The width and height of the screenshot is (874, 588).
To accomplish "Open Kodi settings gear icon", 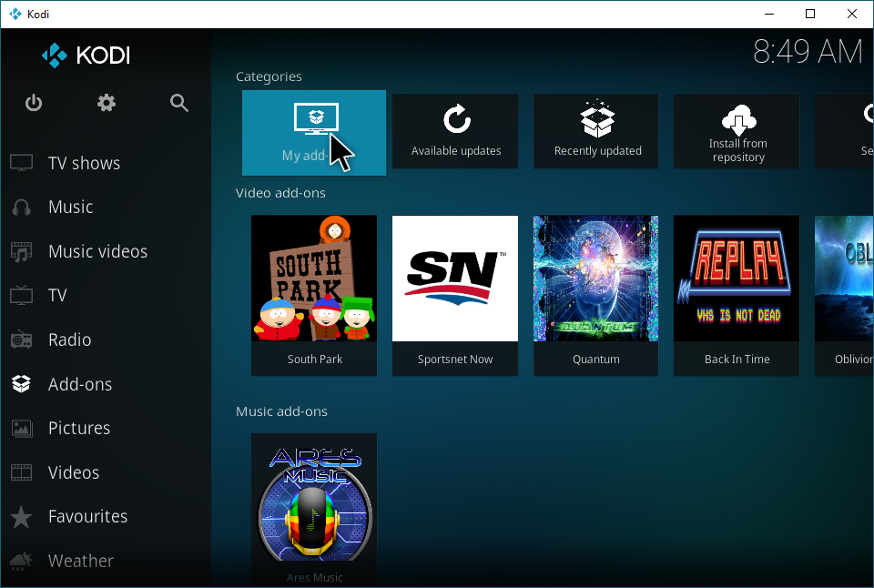I will pos(107,103).
